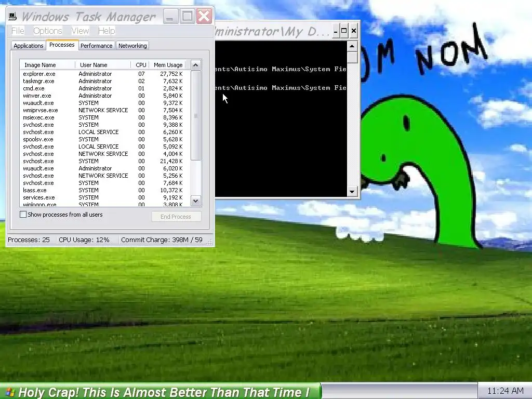Sort processes by User Name column
Screen dimensions: 532x399
click(103, 65)
